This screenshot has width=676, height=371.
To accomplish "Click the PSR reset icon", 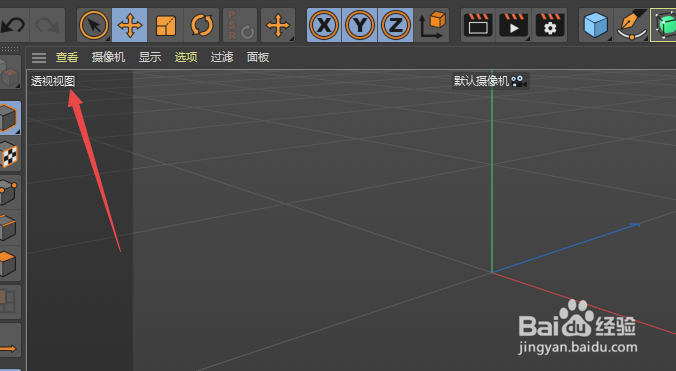I will [240, 25].
